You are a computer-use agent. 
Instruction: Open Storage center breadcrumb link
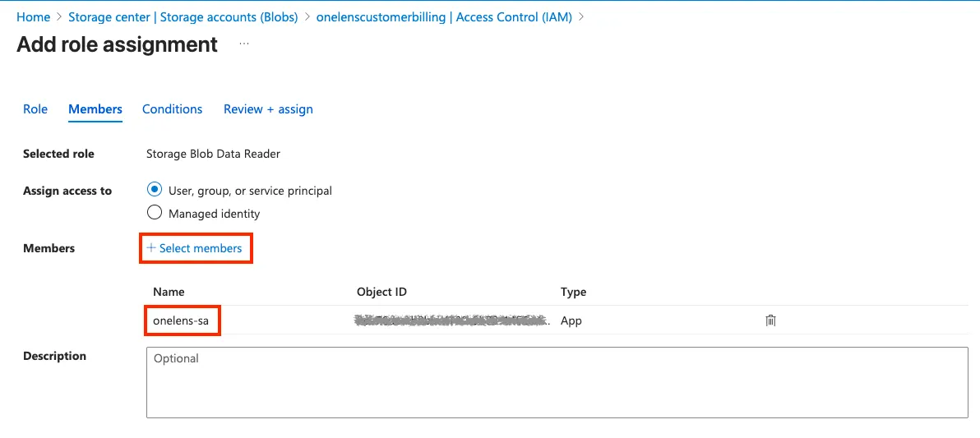click(183, 16)
